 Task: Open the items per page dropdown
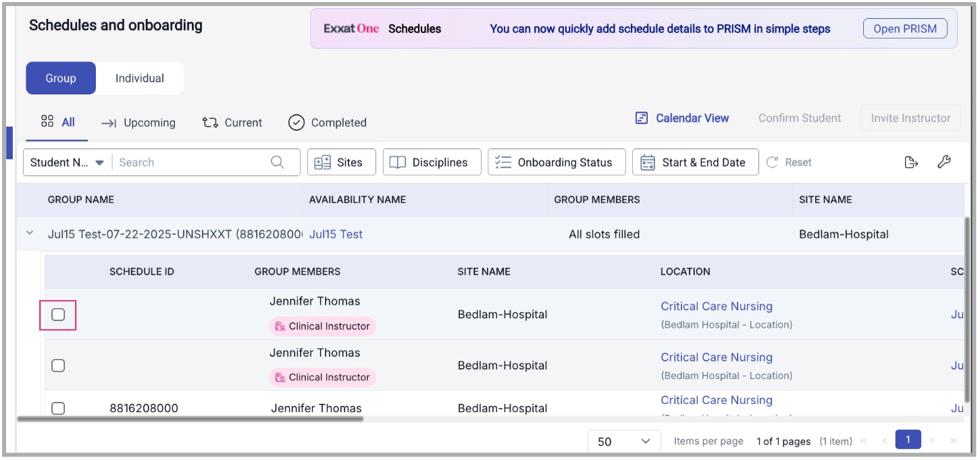click(x=623, y=440)
